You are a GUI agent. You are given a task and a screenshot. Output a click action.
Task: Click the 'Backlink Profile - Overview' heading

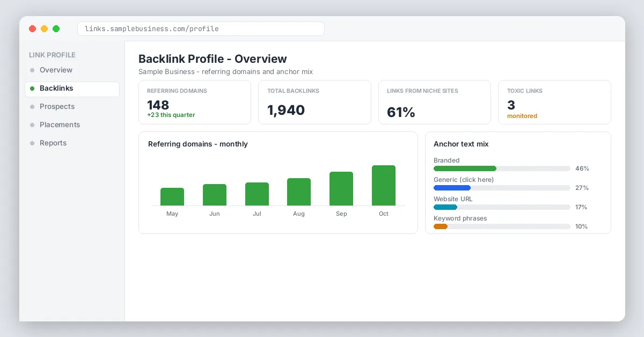[213, 59]
